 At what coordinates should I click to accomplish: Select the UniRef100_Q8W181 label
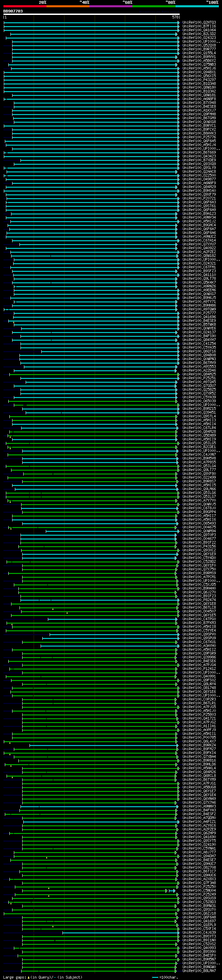[x=199, y=95]
